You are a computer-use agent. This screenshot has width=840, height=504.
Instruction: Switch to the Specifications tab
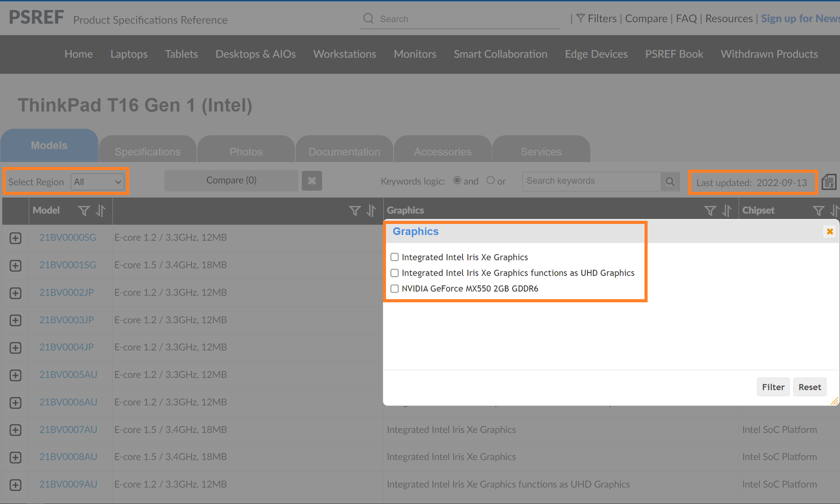147,152
